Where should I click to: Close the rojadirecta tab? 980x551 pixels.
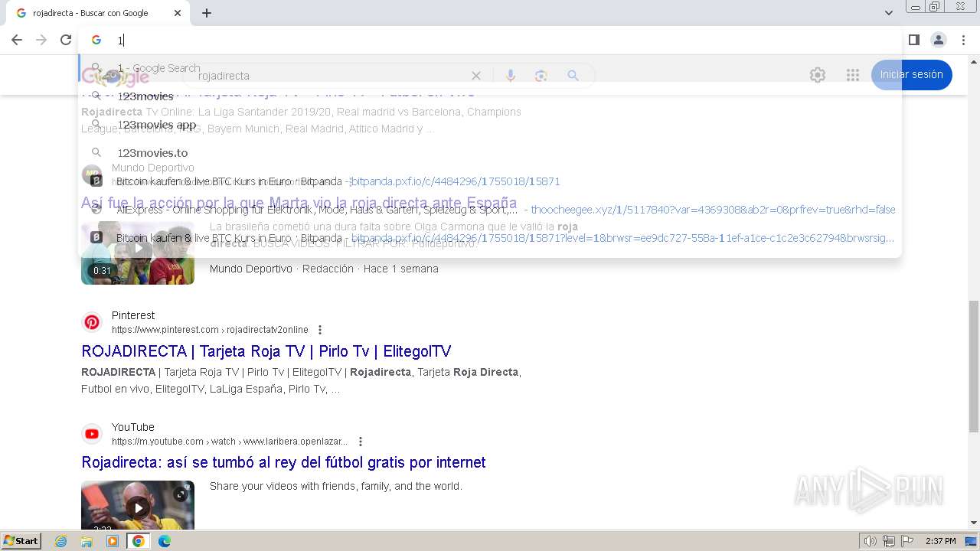178,13
